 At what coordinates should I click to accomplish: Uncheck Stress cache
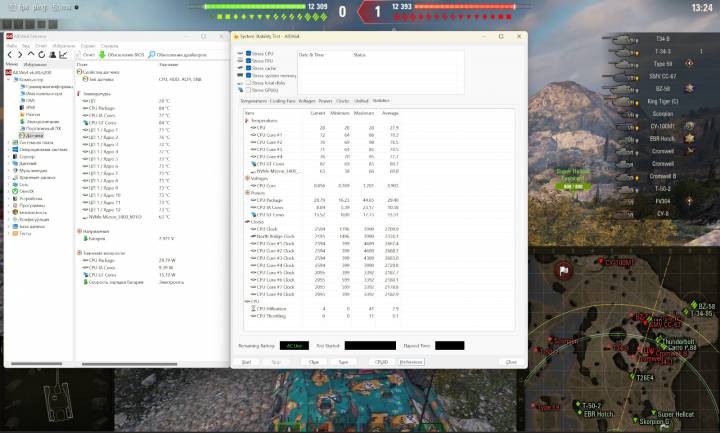click(x=248, y=68)
